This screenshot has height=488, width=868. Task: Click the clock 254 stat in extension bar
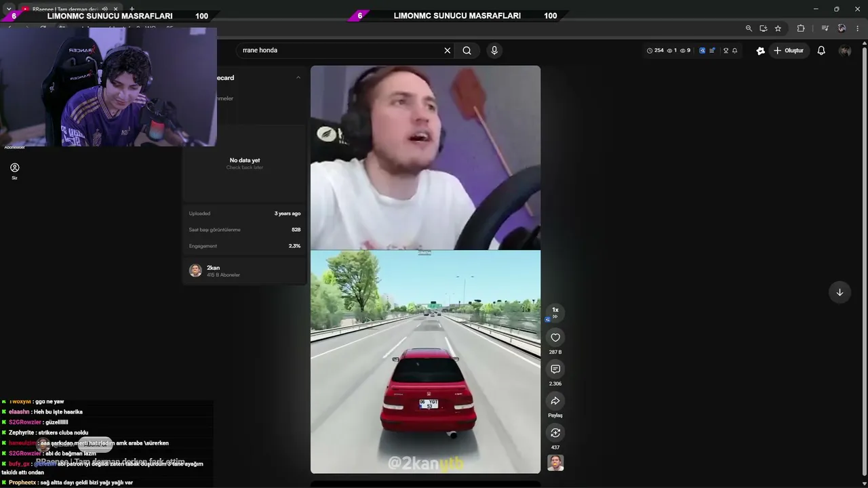coord(655,50)
